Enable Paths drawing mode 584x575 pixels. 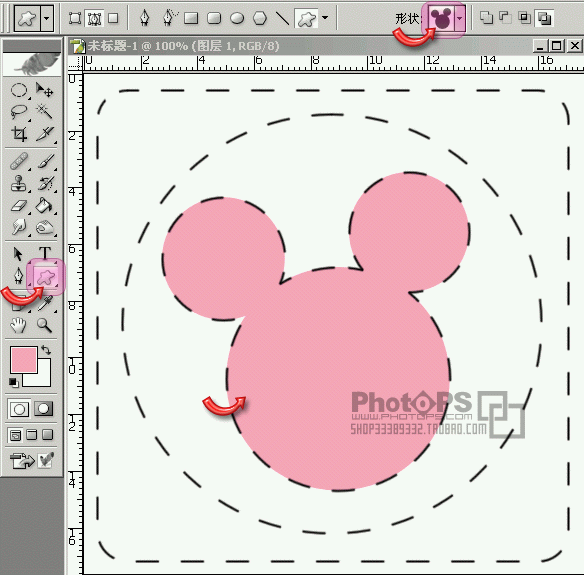(94, 18)
